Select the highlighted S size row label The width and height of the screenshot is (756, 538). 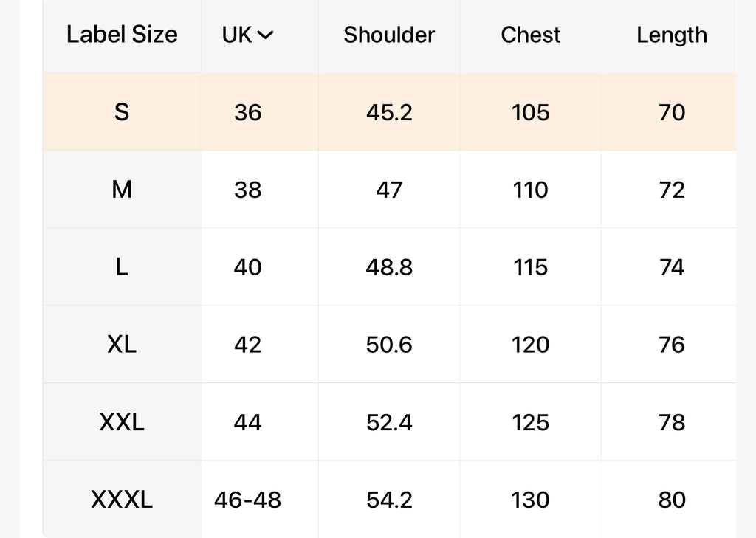click(122, 112)
